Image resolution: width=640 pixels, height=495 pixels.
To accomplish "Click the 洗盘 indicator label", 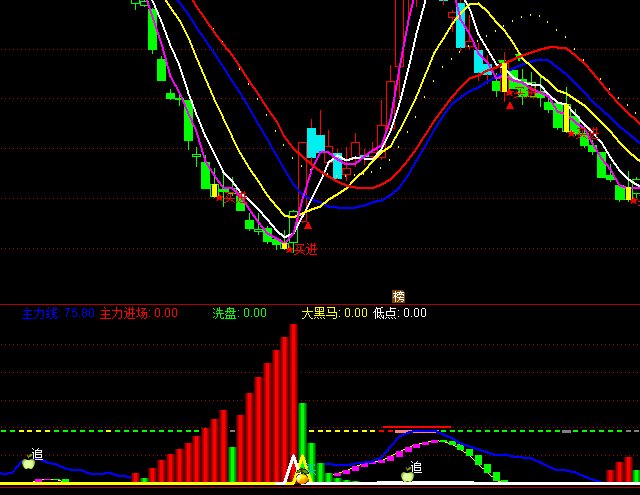I will pos(225,313).
